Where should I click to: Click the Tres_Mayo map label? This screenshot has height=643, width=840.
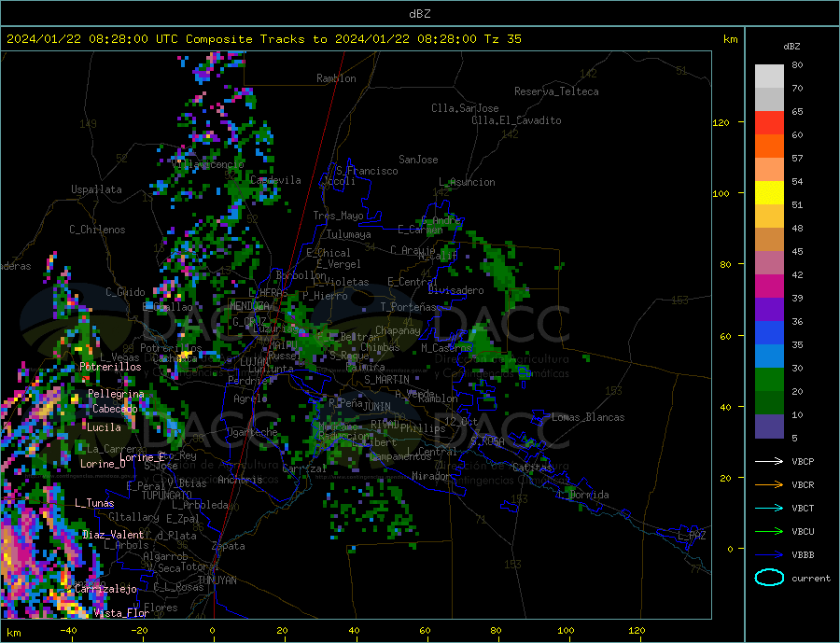(338, 216)
